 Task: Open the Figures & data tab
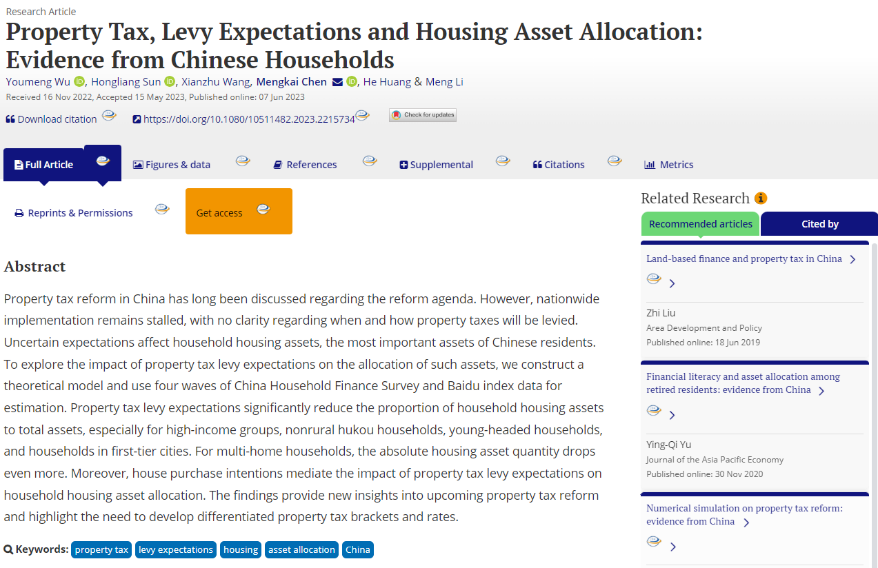tap(172, 165)
